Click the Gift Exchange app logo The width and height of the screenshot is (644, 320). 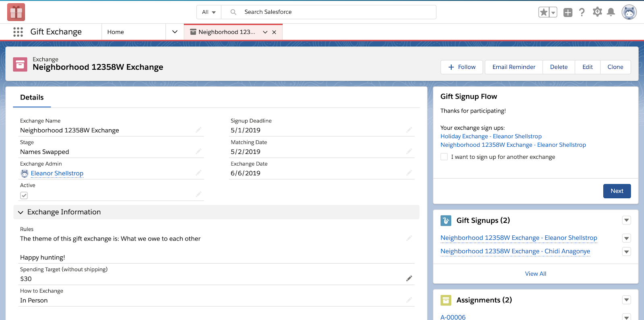16,12
